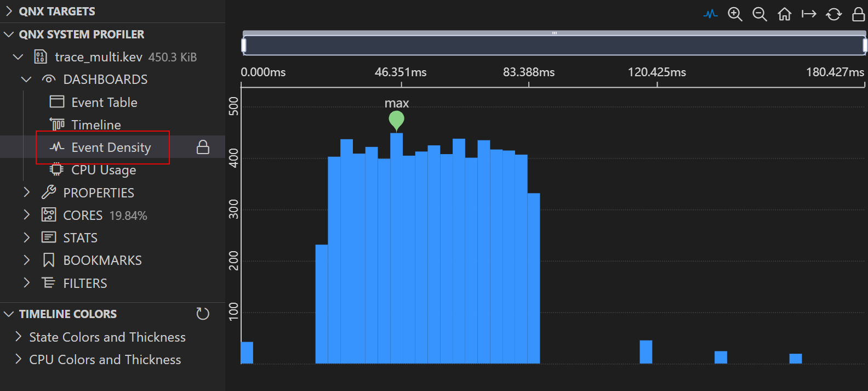868x391 pixels.
Task: Reset timeline colors with the refresh icon
Action: click(x=203, y=314)
